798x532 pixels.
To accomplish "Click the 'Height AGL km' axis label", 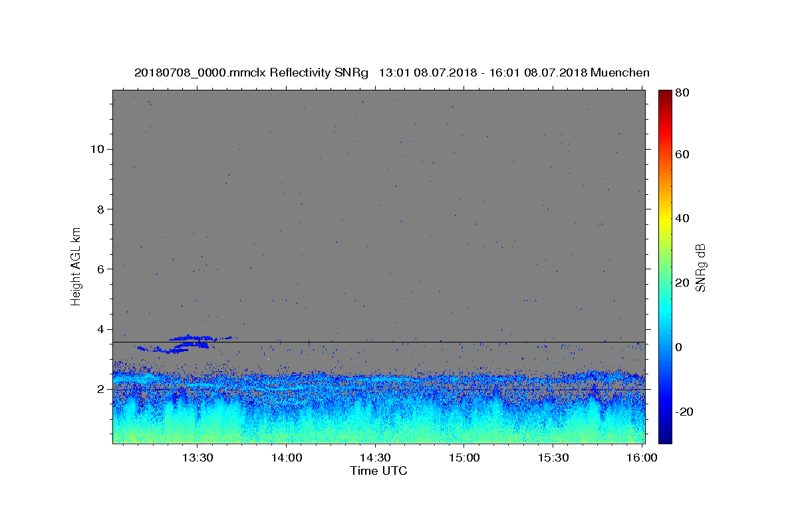I will coord(76,266).
